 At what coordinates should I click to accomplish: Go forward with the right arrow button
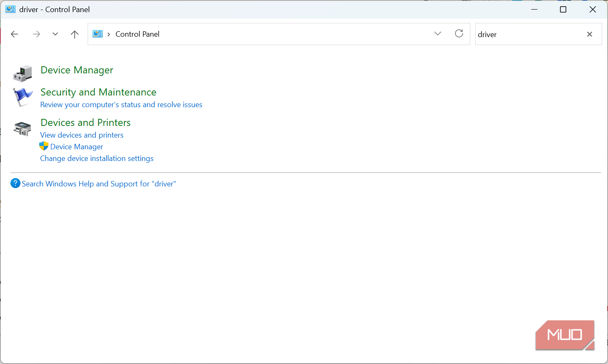(36, 34)
